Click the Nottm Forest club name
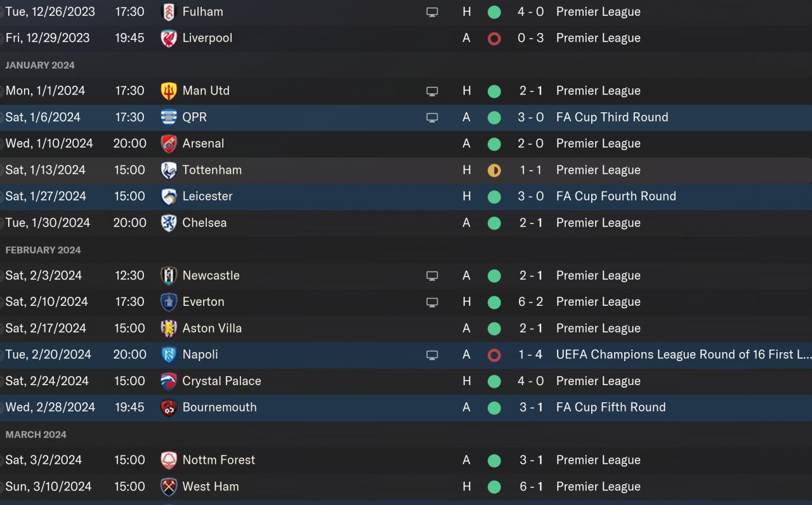This screenshot has height=505, width=812. (x=218, y=461)
